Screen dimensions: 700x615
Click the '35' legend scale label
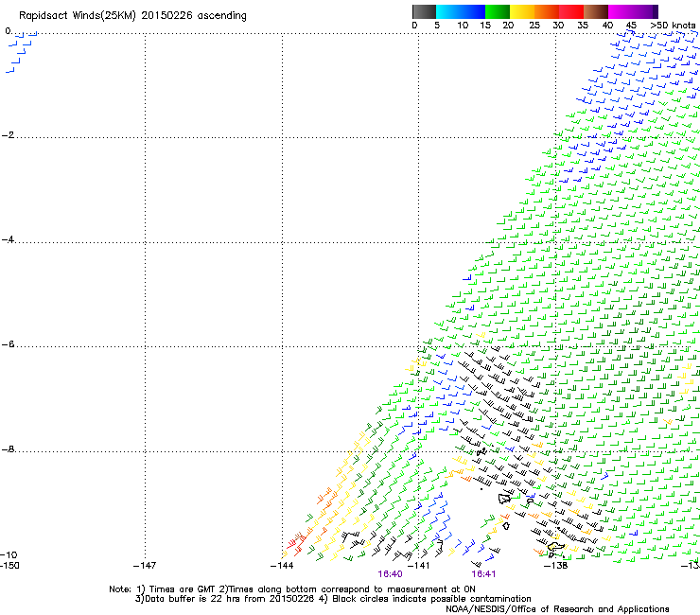click(583, 26)
